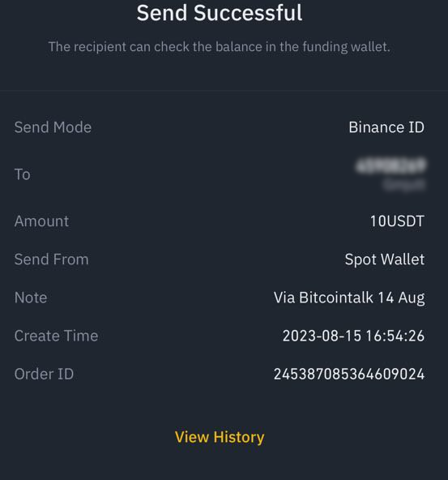448x480 pixels.
Task: Tap the divider line below the message
Action: click(224, 90)
